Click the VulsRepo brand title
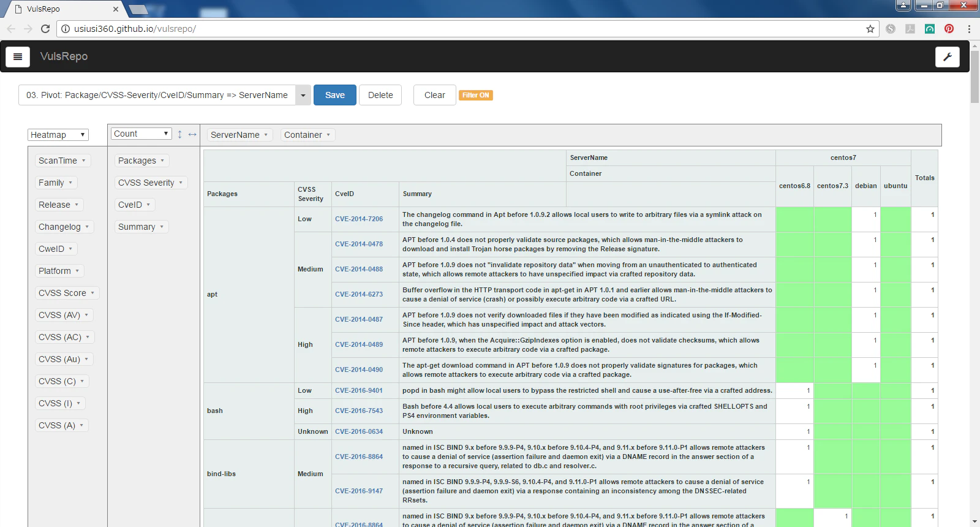Image resolution: width=980 pixels, height=527 pixels. 64,56
